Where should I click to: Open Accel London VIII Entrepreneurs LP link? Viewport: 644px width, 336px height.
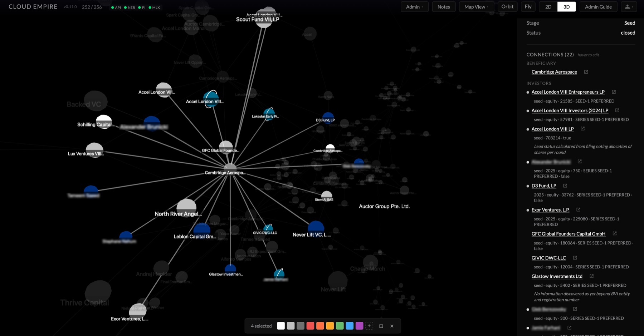568,92
